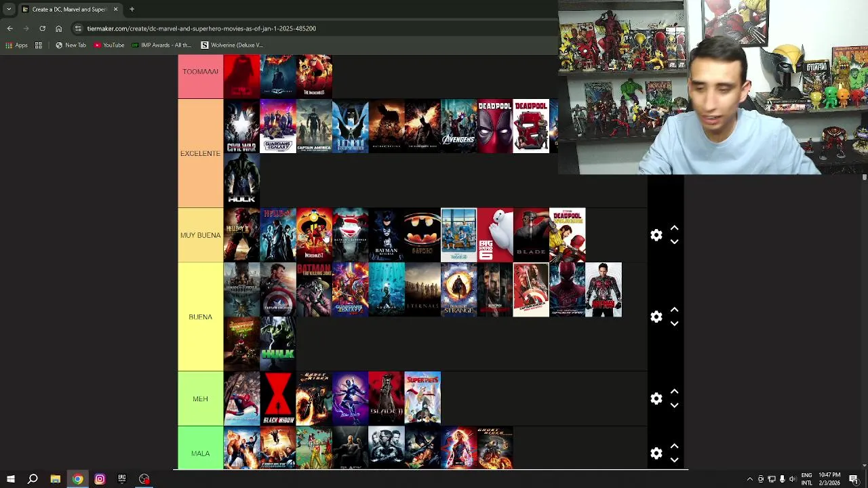This screenshot has height=488, width=868.
Task: Click the MEH tier label
Action: tap(200, 399)
